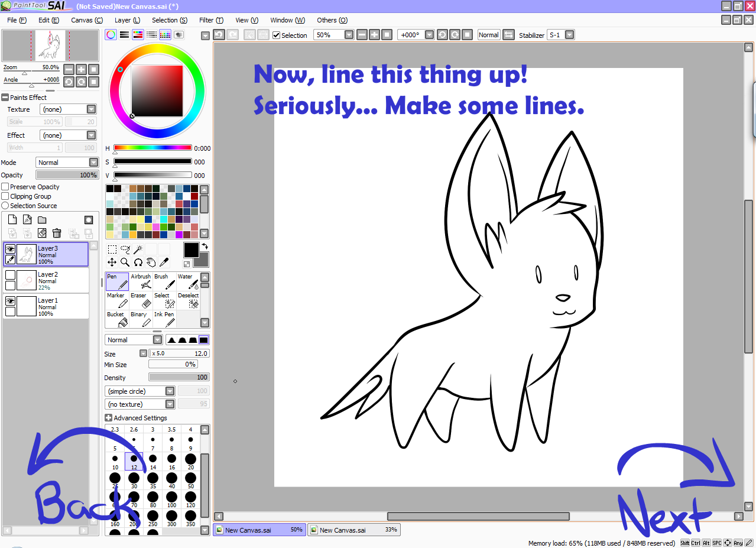Toggle the RGB slider panel icon
This screenshot has width=756, height=548.
pos(124,35)
